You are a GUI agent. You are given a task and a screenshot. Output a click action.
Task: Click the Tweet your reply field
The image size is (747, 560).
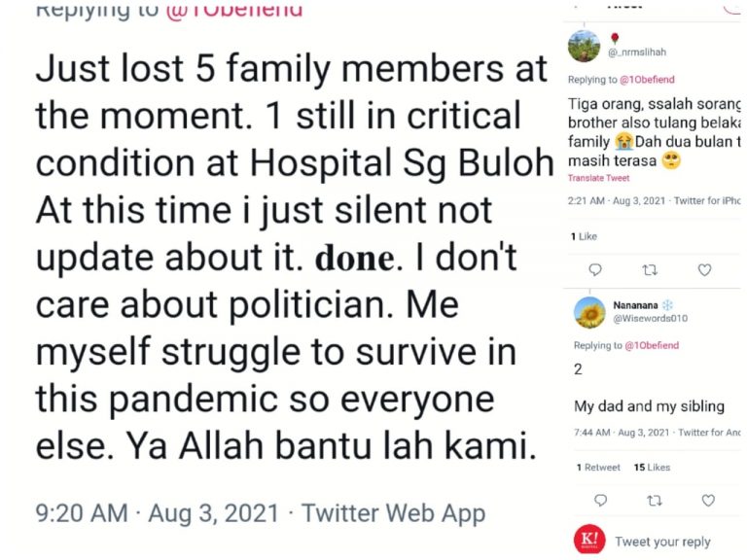[662, 542]
